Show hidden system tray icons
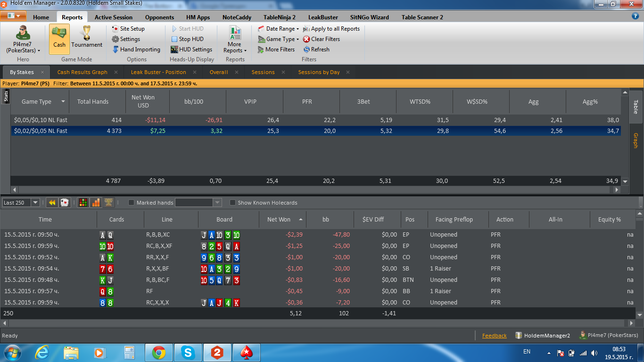The image size is (644, 362). click(x=549, y=353)
